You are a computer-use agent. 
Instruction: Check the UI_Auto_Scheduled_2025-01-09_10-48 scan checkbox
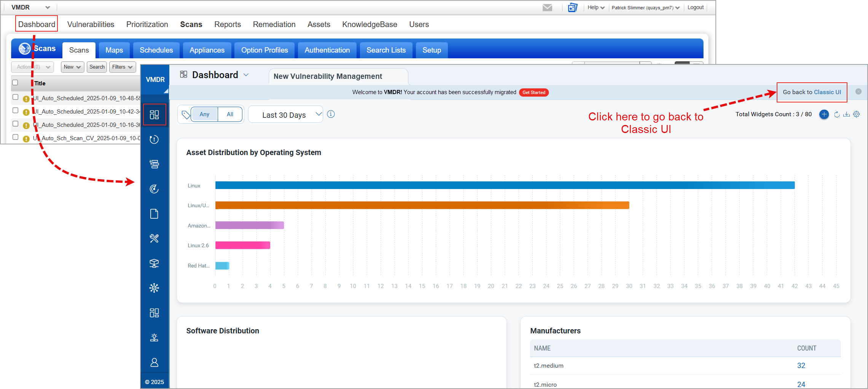click(15, 97)
